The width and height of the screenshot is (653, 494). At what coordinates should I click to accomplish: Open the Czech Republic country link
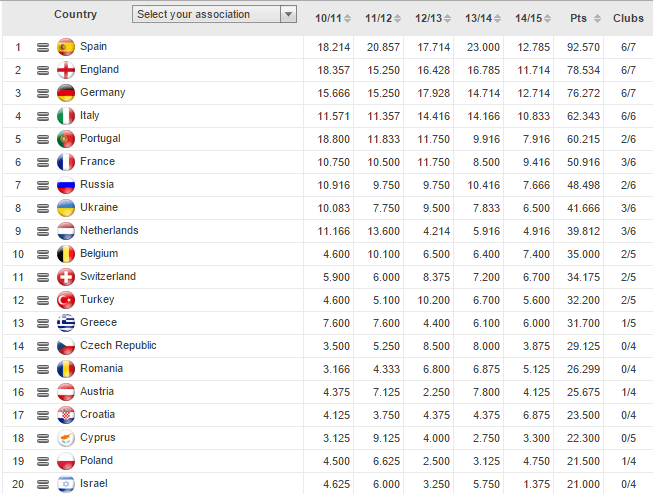tap(118, 345)
